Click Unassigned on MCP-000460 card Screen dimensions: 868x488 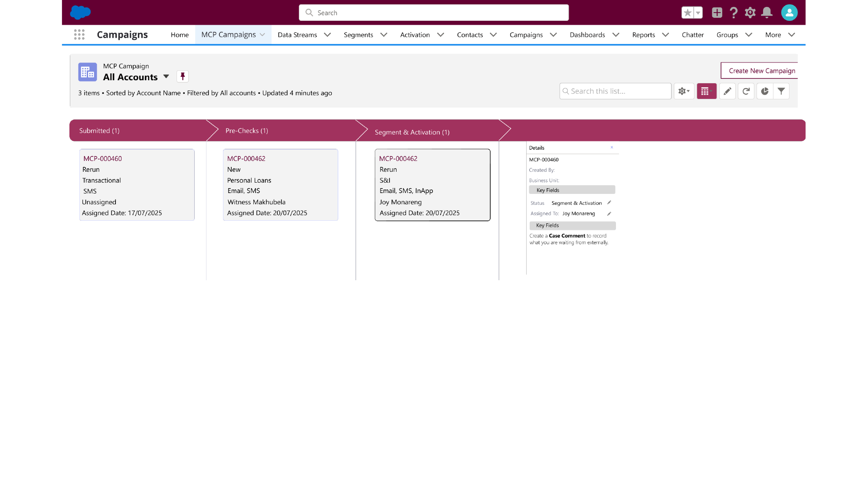(x=99, y=202)
